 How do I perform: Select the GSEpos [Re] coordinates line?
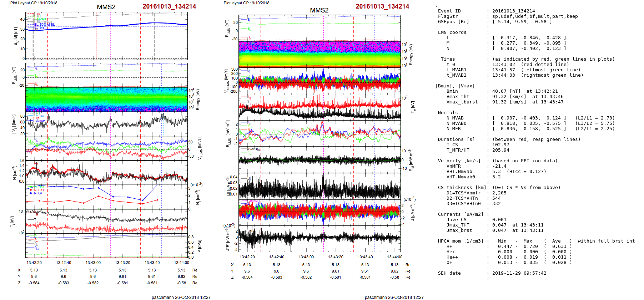522,22
